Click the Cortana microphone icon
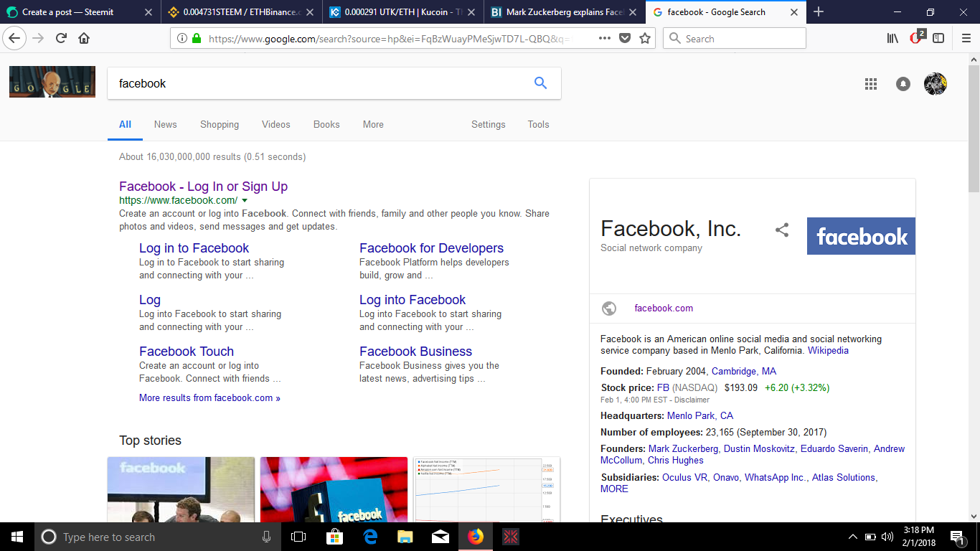980x551 pixels. [267, 537]
